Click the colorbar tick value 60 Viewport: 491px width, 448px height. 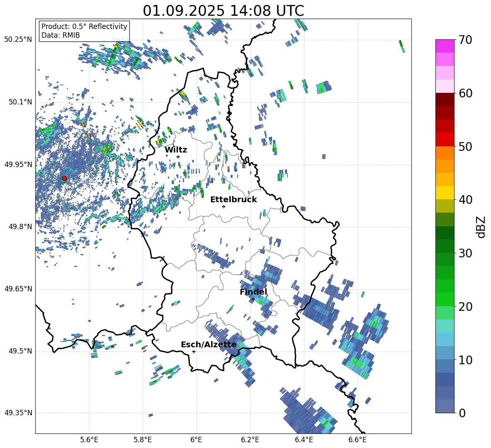point(465,93)
